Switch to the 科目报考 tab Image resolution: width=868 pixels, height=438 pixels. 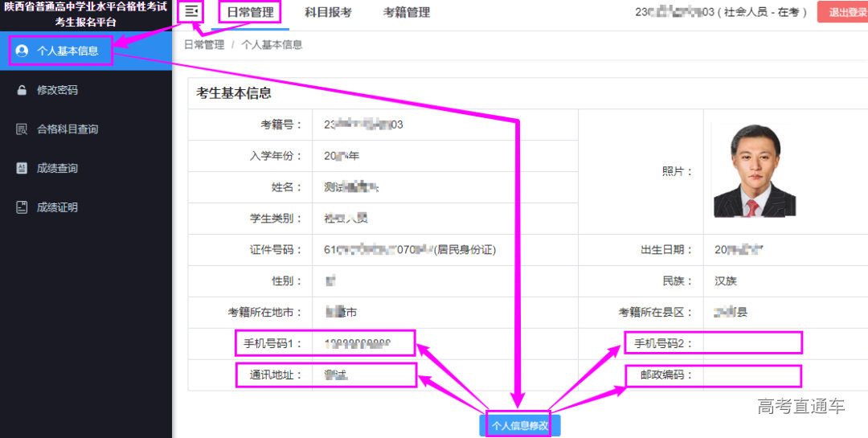328,13
